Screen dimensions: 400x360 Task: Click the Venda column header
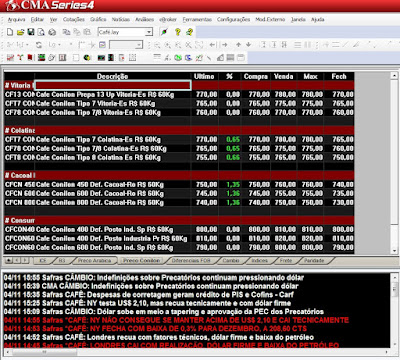coord(284,76)
